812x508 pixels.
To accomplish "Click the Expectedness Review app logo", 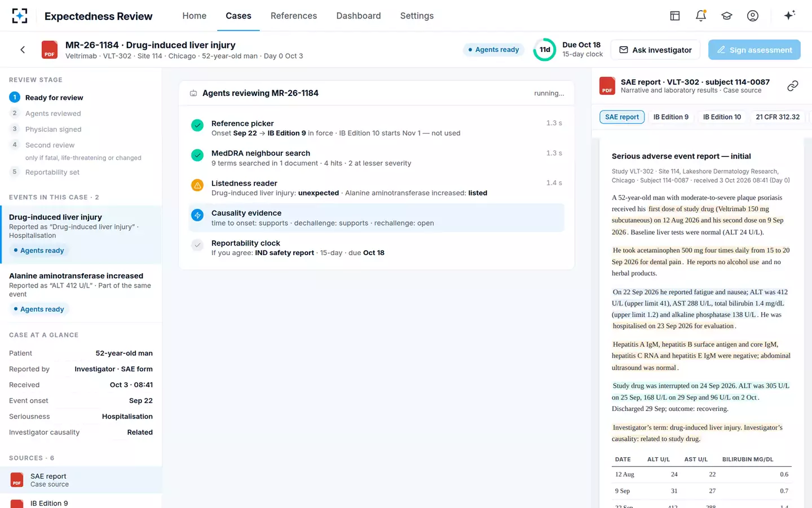I will click(x=20, y=16).
